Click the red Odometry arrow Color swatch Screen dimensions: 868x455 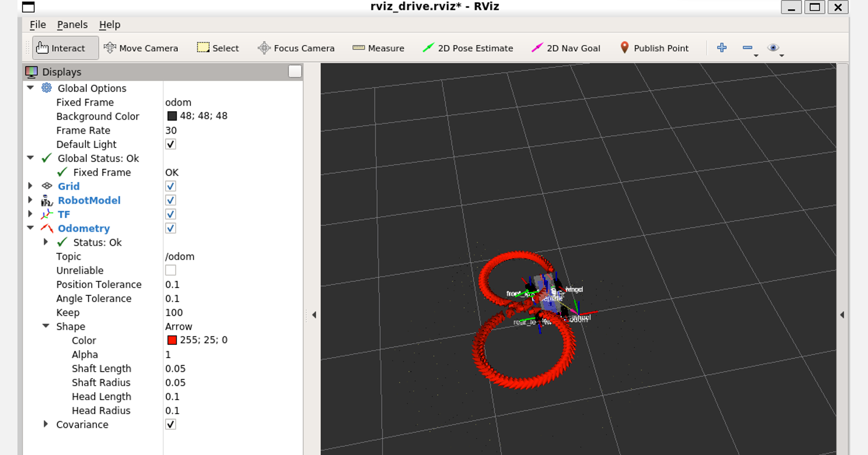point(172,340)
